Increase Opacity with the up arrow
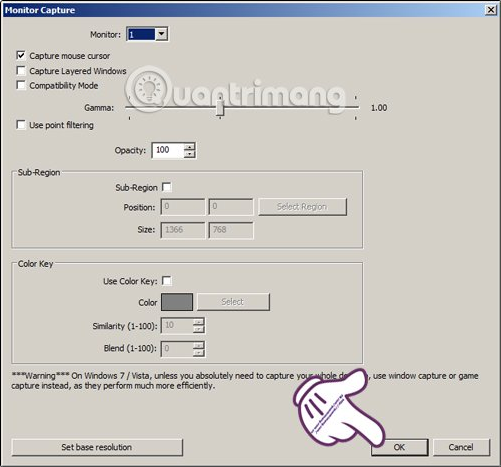Viewport: 501px width, 467px height. point(189,147)
